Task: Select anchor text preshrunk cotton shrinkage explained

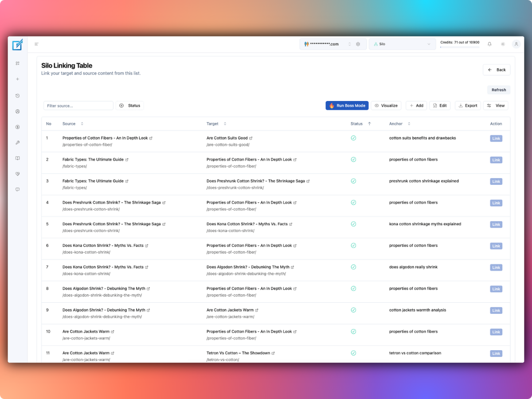Action: (424, 181)
